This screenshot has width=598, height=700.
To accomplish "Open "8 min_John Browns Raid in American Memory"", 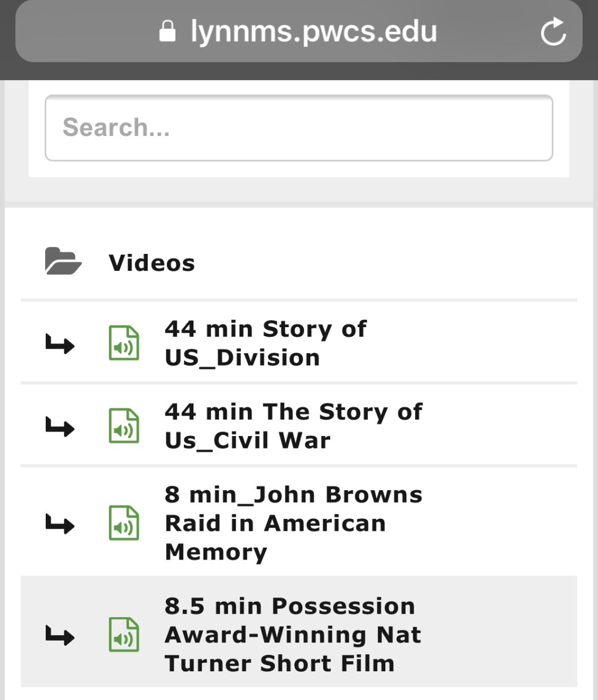I will tap(293, 523).
